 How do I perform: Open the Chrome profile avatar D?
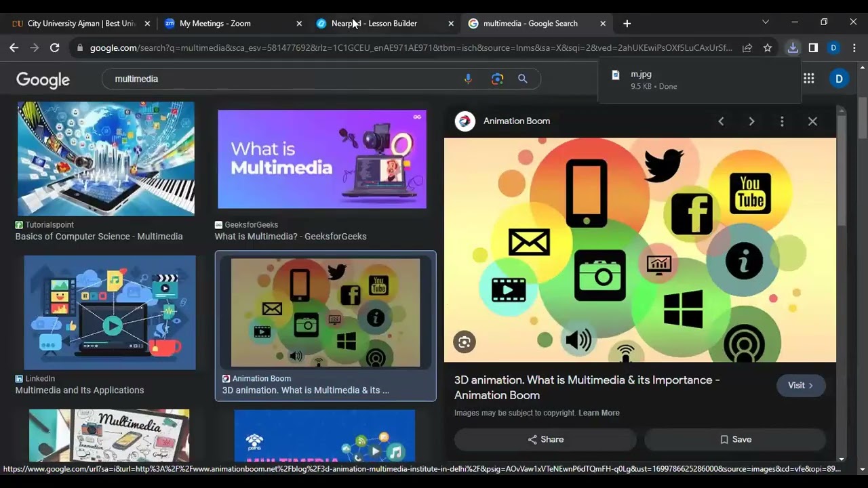[x=833, y=47]
